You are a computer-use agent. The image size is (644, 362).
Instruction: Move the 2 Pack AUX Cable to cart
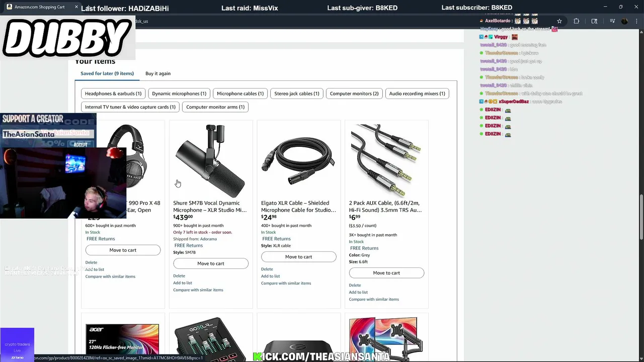pyautogui.click(x=386, y=273)
